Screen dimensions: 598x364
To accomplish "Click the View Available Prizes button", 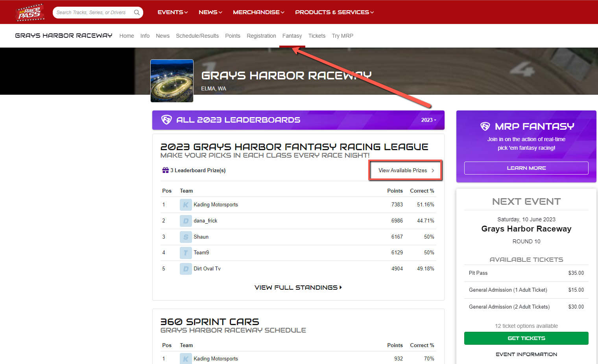I will [x=405, y=170].
